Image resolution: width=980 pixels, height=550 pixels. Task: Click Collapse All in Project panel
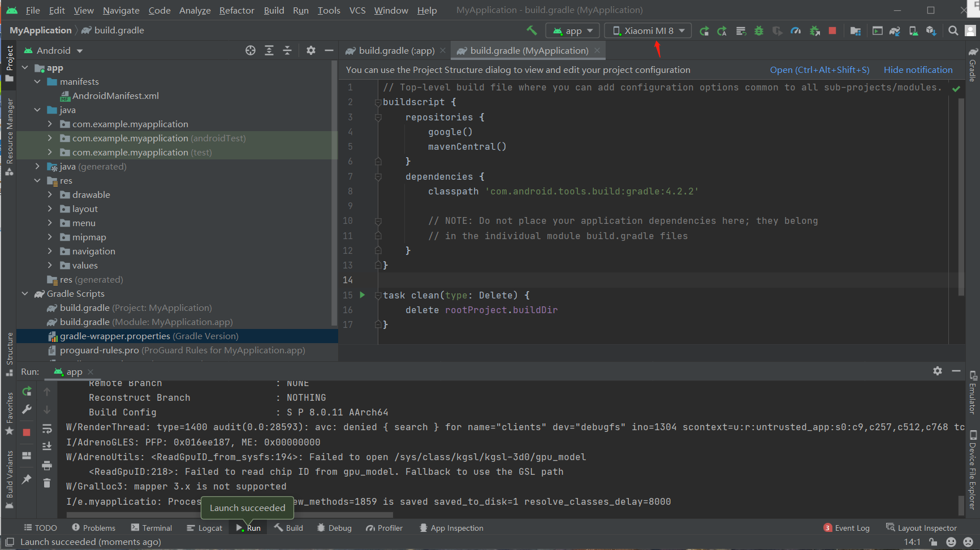pyautogui.click(x=287, y=50)
